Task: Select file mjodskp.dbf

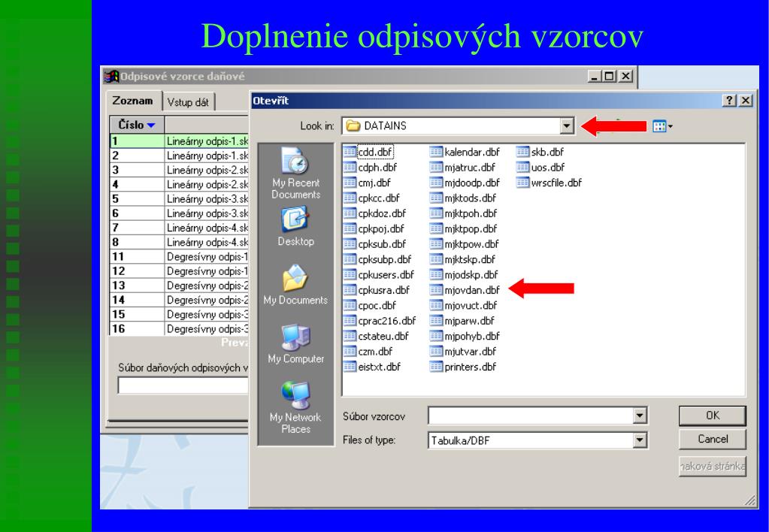Action: (464, 274)
